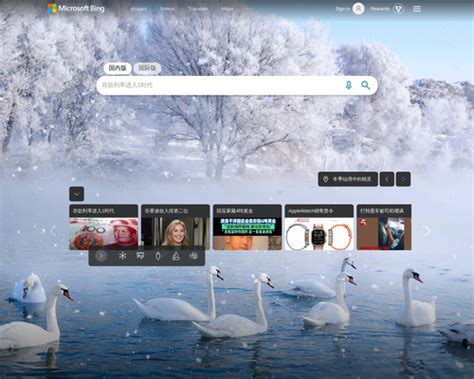The width and height of the screenshot is (474, 379).
Task: Switch to the 国际版 search tab
Action: click(x=147, y=68)
